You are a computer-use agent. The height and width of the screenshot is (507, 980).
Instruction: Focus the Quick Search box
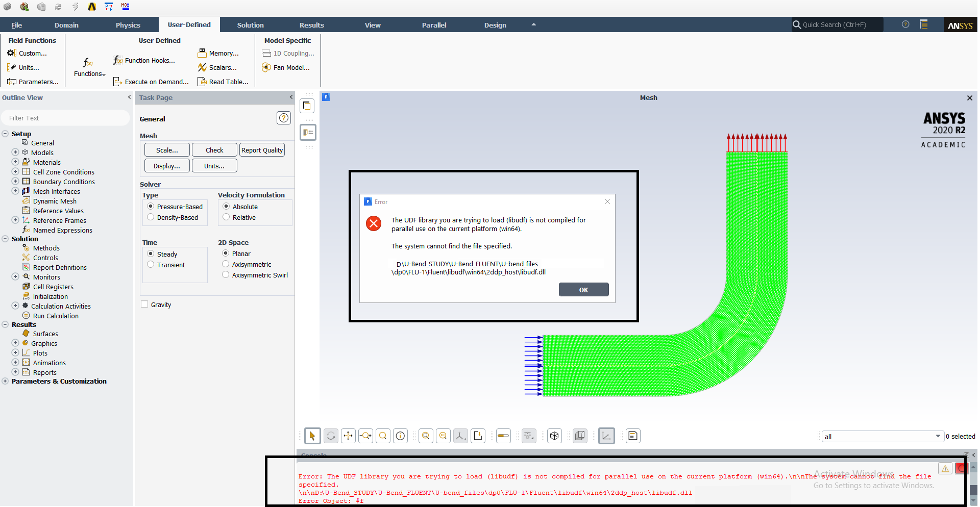pos(837,24)
